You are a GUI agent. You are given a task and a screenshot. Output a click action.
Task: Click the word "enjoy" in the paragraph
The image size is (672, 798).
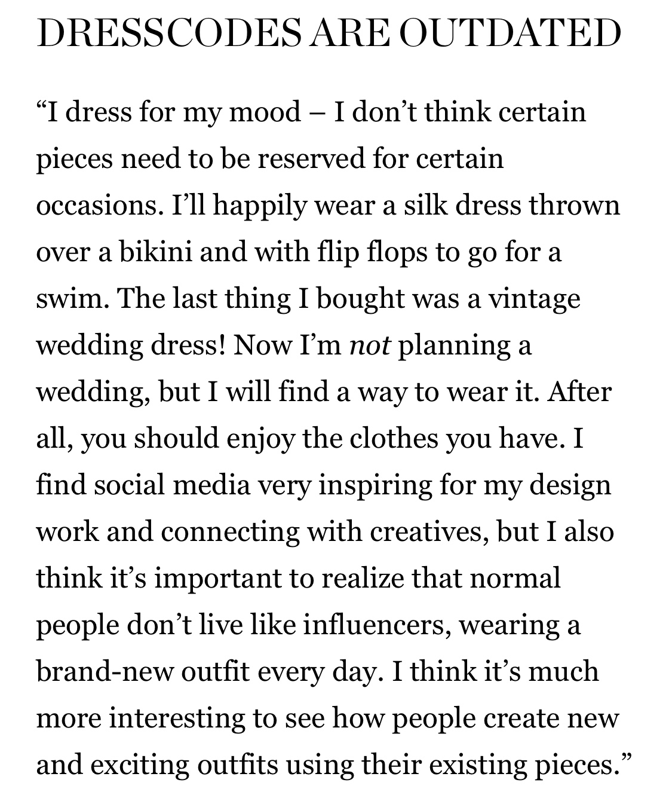tap(259, 439)
